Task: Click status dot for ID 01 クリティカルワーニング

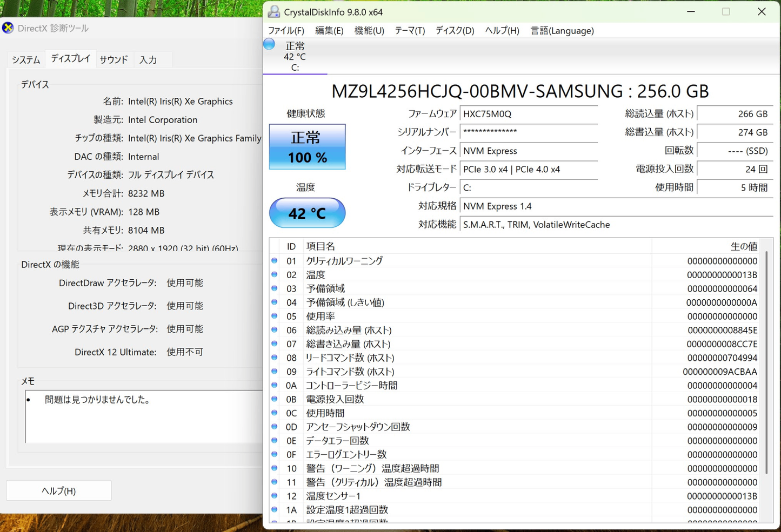Action: pyautogui.click(x=275, y=260)
